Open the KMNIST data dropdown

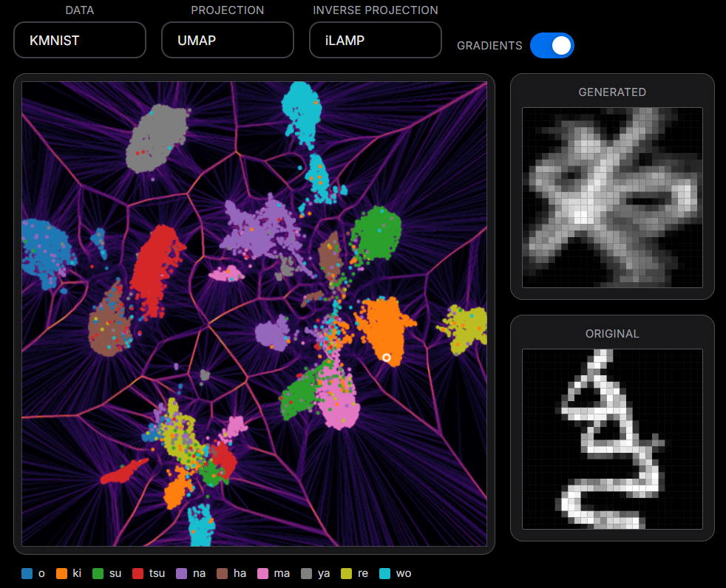coord(80,40)
